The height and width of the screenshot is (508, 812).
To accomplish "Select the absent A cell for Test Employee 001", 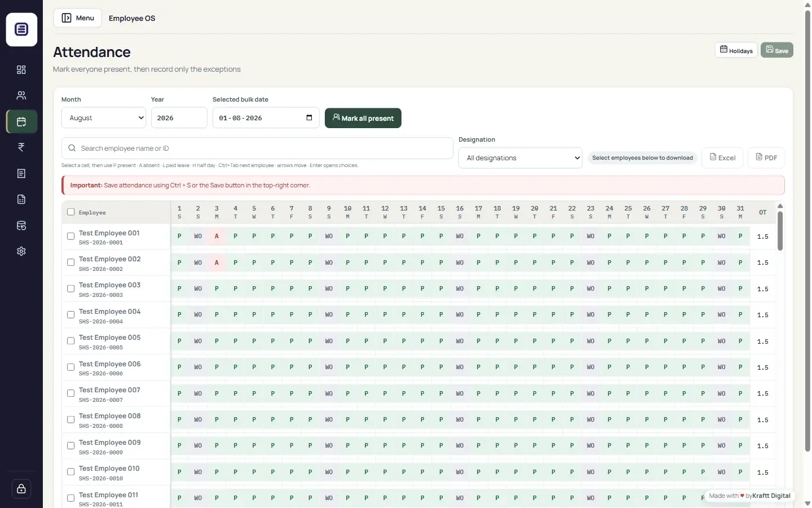I will pyautogui.click(x=217, y=237).
